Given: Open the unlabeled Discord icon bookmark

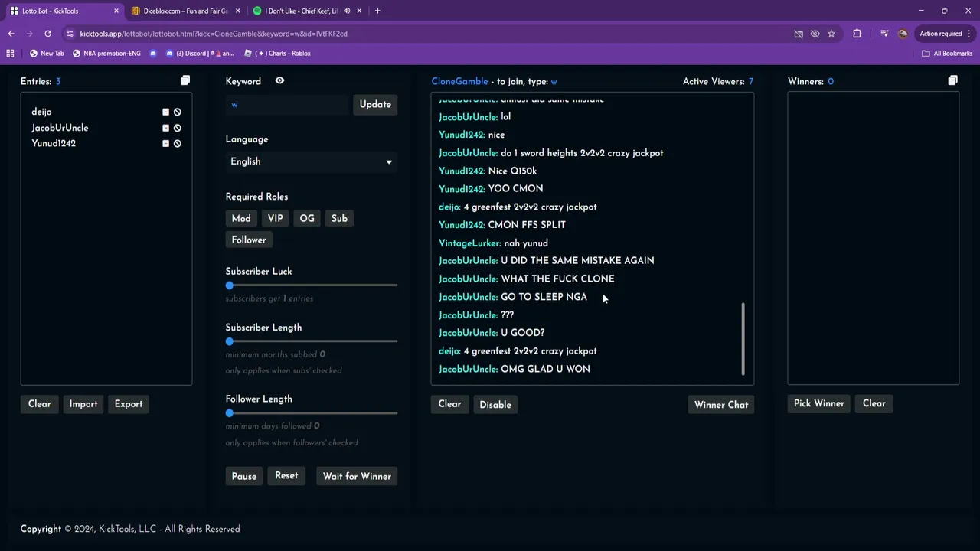Looking at the screenshot, I should click(153, 54).
